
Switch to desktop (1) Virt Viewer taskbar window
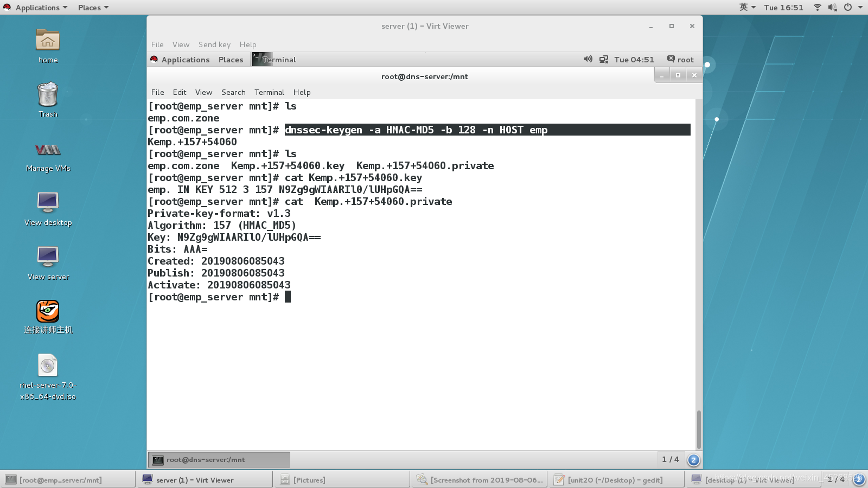pos(755,479)
